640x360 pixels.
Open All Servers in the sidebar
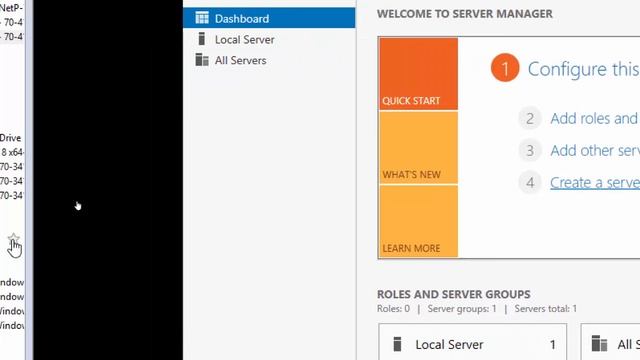point(240,60)
